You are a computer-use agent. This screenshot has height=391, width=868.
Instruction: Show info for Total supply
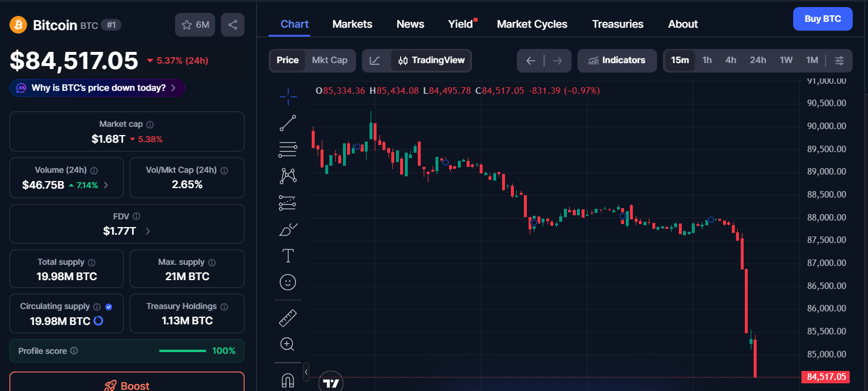[x=91, y=262]
